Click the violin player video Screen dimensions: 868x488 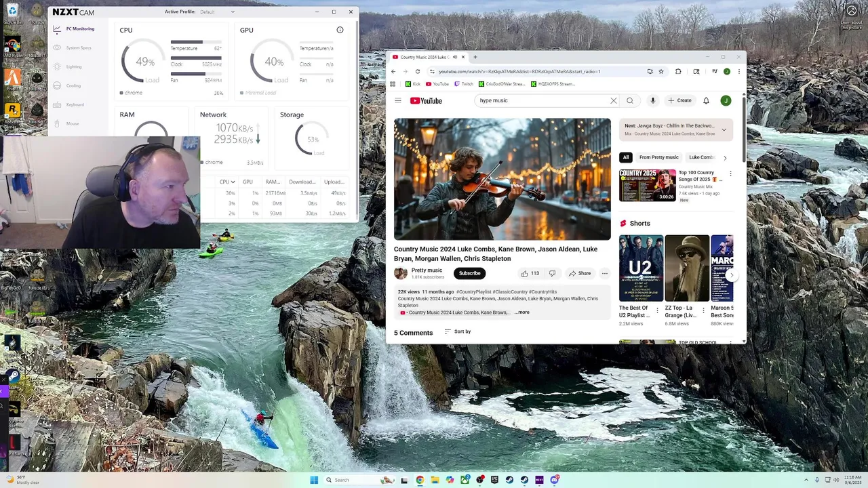click(502, 179)
